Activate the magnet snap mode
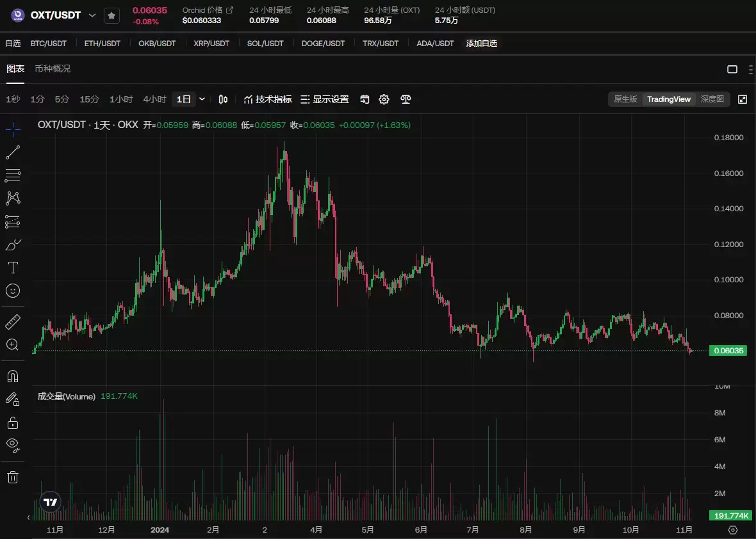 tap(13, 376)
